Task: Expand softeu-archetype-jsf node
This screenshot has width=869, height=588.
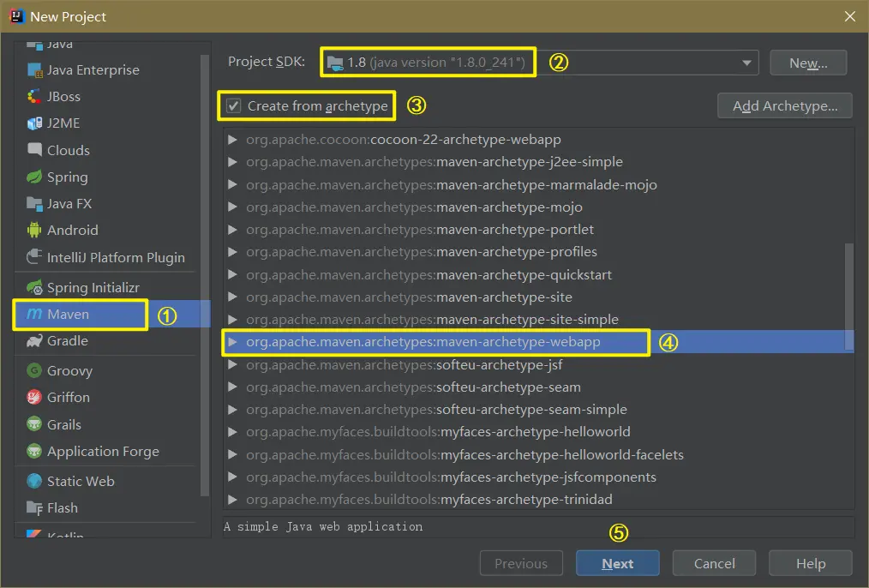Action: (x=233, y=364)
